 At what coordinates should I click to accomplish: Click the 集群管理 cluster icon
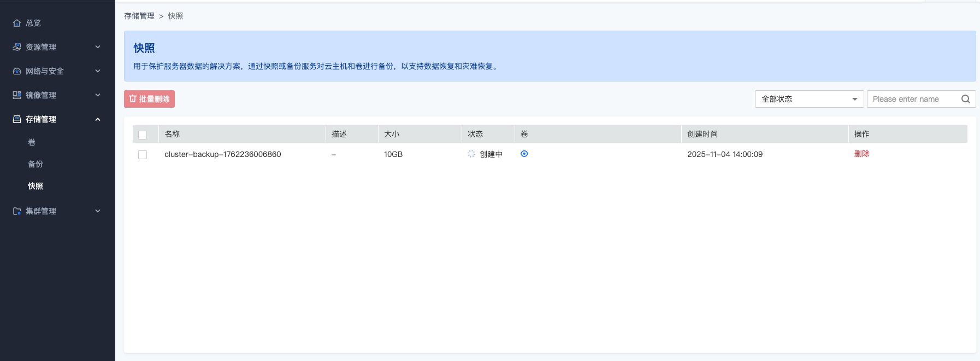pyautogui.click(x=17, y=211)
